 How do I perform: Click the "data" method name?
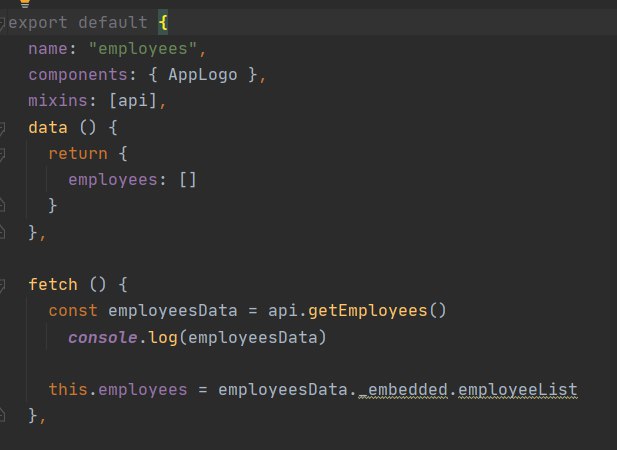click(x=48, y=127)
